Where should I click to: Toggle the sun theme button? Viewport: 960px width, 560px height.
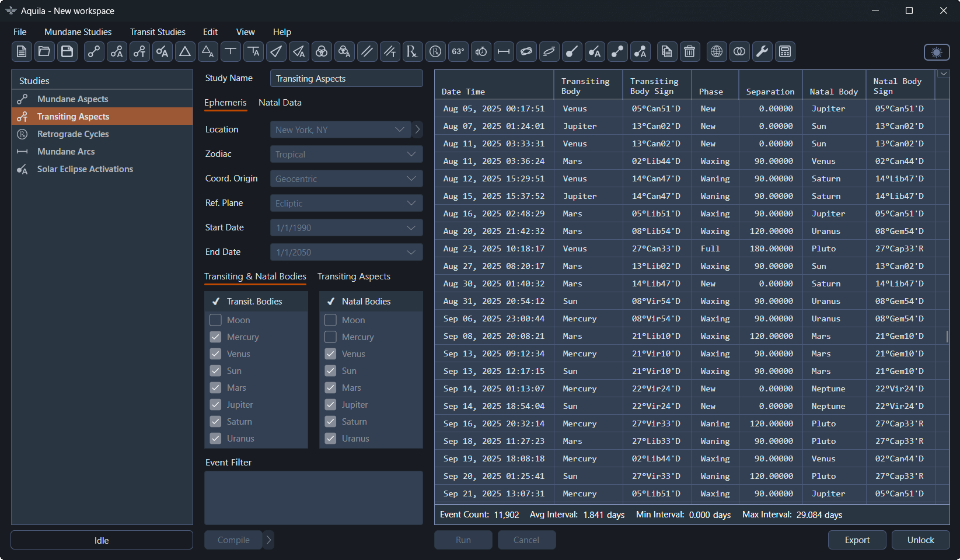[937, 52]
